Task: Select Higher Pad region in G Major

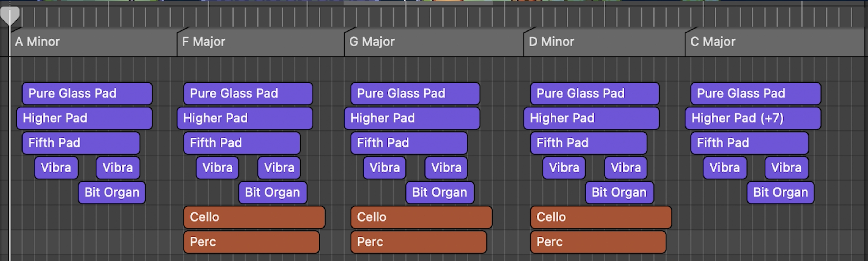Action: [412, 118]
